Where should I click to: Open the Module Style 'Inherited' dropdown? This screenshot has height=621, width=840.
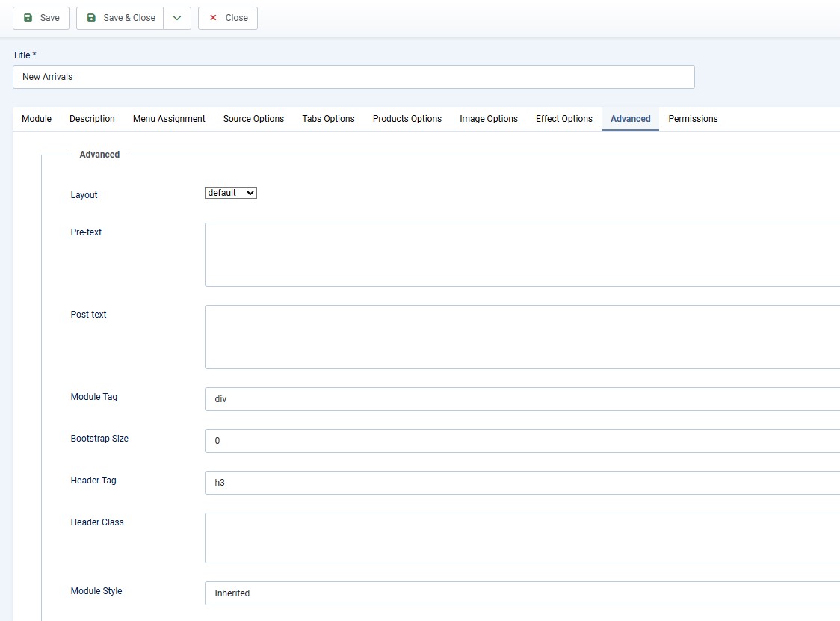click(522, 593)
